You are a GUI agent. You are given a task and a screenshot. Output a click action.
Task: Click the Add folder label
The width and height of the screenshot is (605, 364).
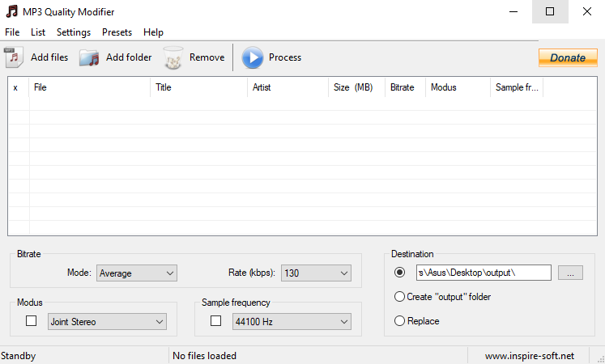pyautogui.click(x=129, y=57)
